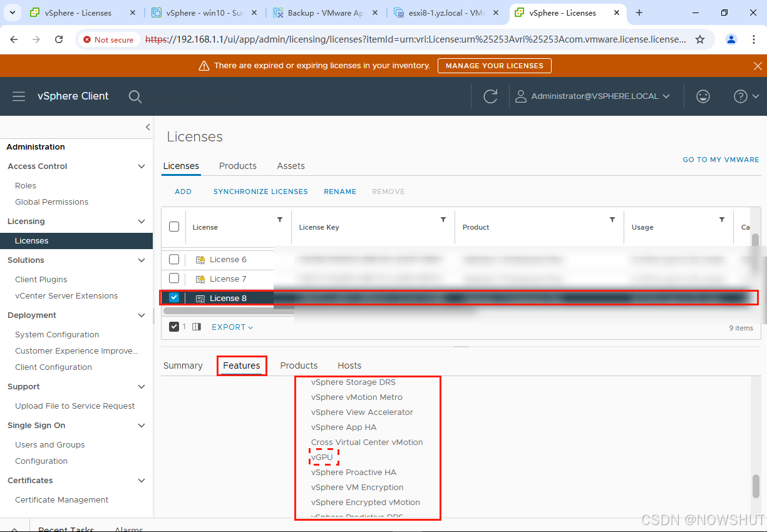Viewport: 767px width, 532px height.
Task: Collapse the Support section
Action: pos(142,387)
